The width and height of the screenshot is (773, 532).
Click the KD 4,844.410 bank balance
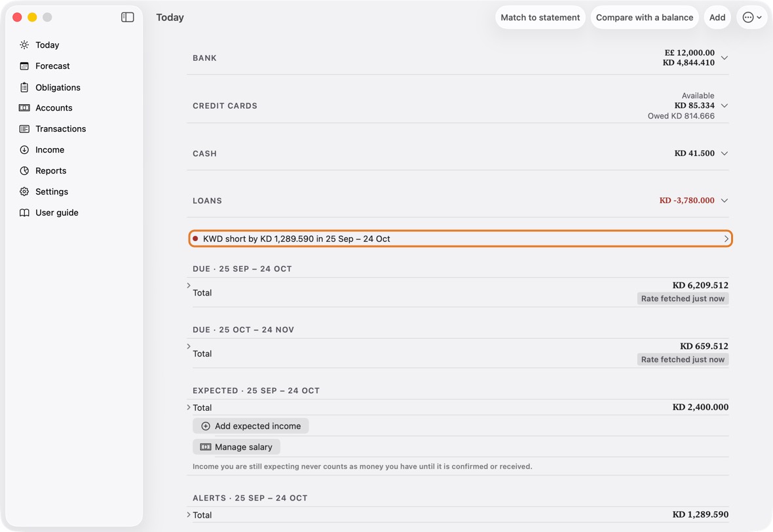coord(688,63)
